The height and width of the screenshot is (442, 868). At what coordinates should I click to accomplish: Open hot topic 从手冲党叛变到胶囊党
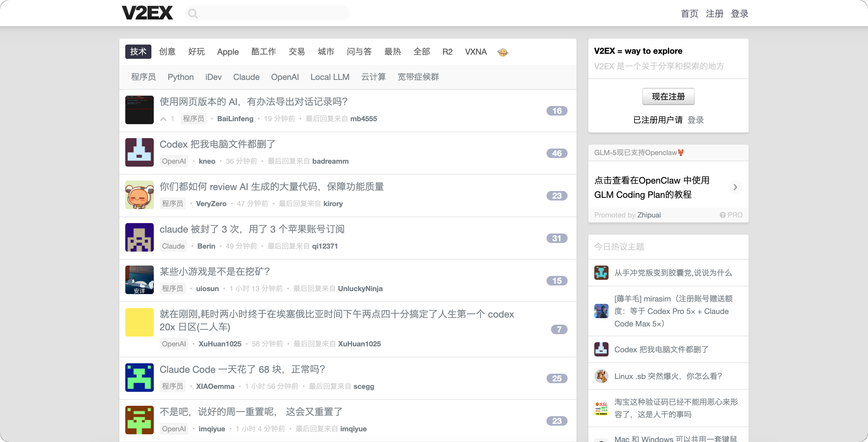[x=673, y=273]
